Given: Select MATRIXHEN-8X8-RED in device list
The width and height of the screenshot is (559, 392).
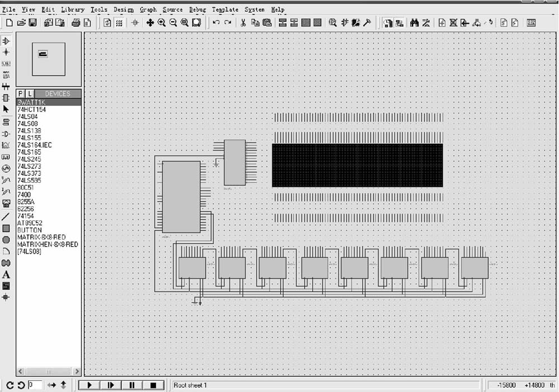Looking at the screenshot, I should coord(49,244).
